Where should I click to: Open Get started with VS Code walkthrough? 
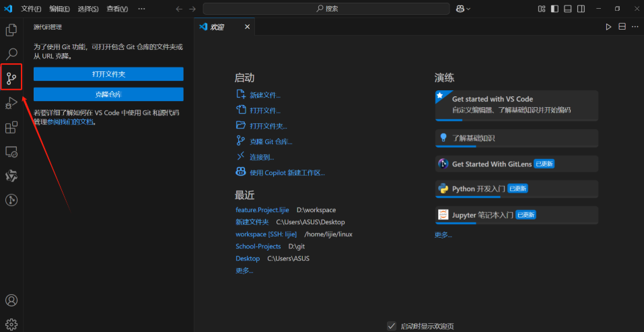click(517, 106)
